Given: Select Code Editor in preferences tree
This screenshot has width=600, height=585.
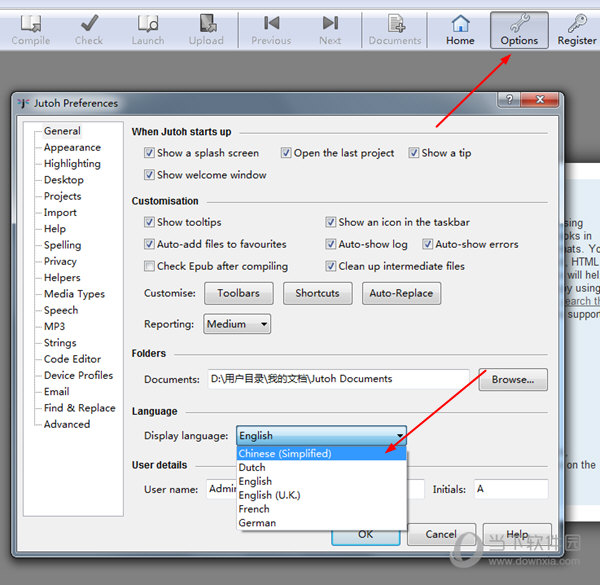Looking at the screenshot, I should click(x=72, y=359).
